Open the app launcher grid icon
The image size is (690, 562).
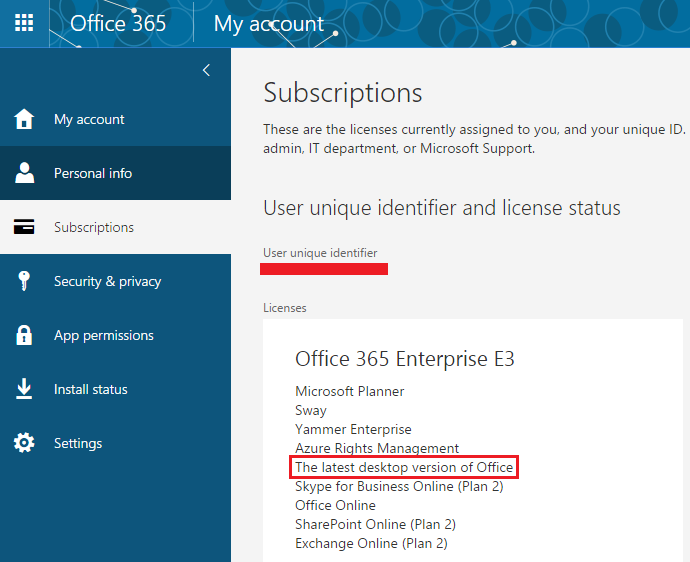tap(24, 23)
